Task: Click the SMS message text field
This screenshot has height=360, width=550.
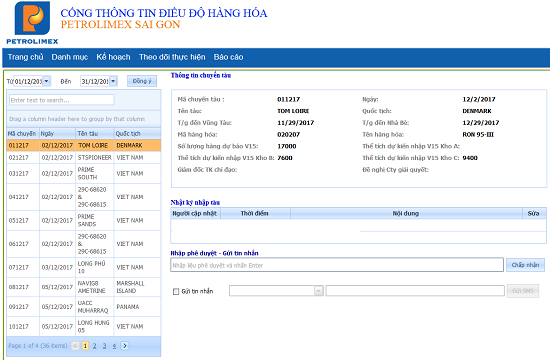Action: tap(415, 291)
